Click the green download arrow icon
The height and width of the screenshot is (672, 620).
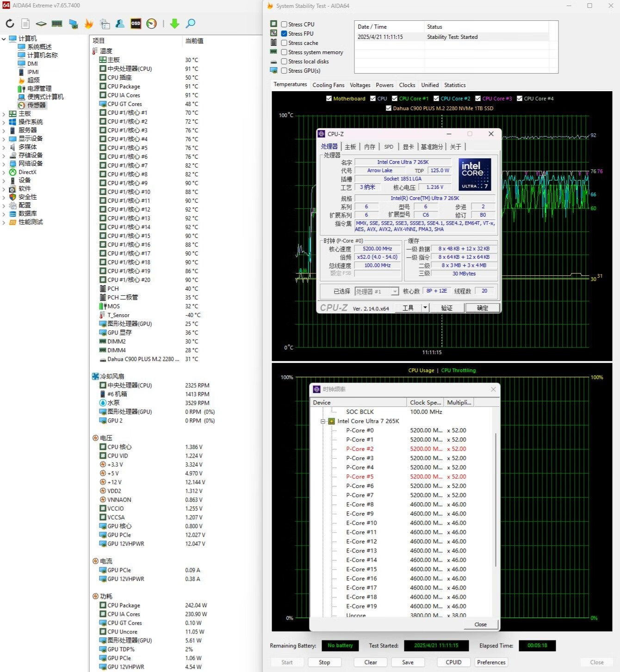point(174,24)
